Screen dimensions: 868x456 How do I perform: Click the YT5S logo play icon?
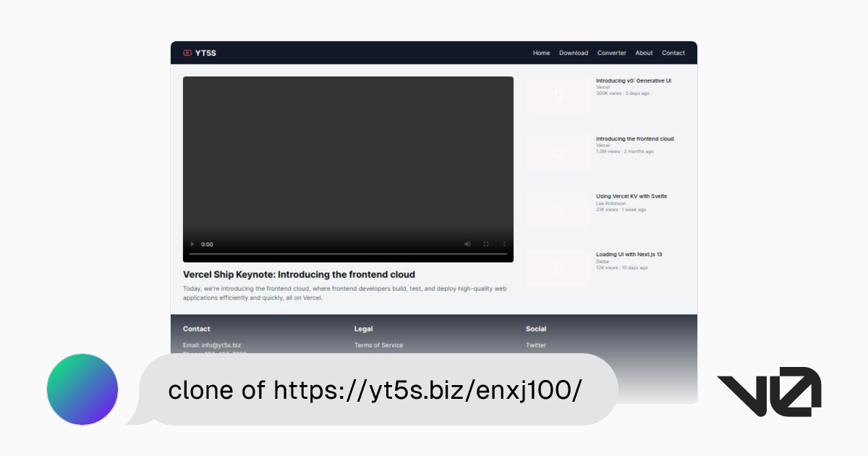[187, 53]
